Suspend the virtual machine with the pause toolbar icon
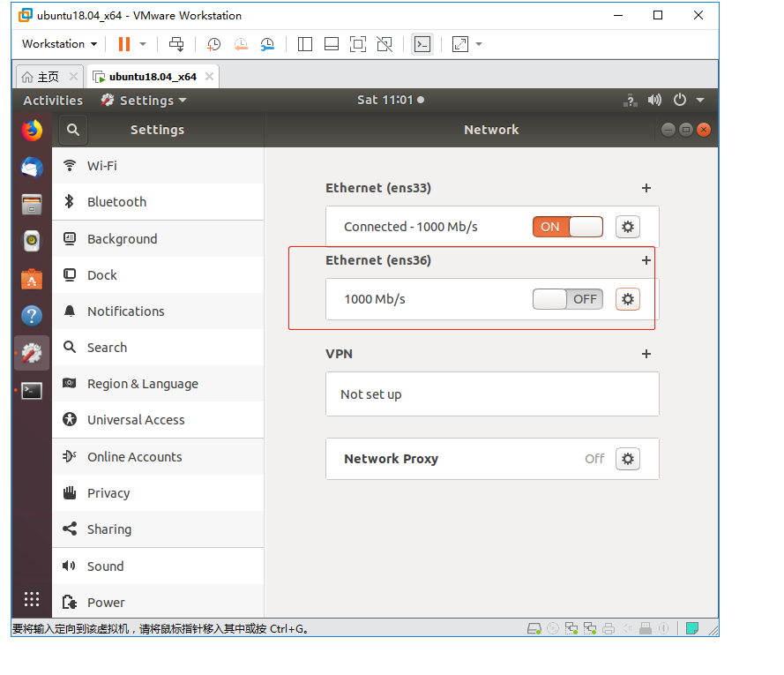This screenshot has width=784, height=675. tap(123, 43)
